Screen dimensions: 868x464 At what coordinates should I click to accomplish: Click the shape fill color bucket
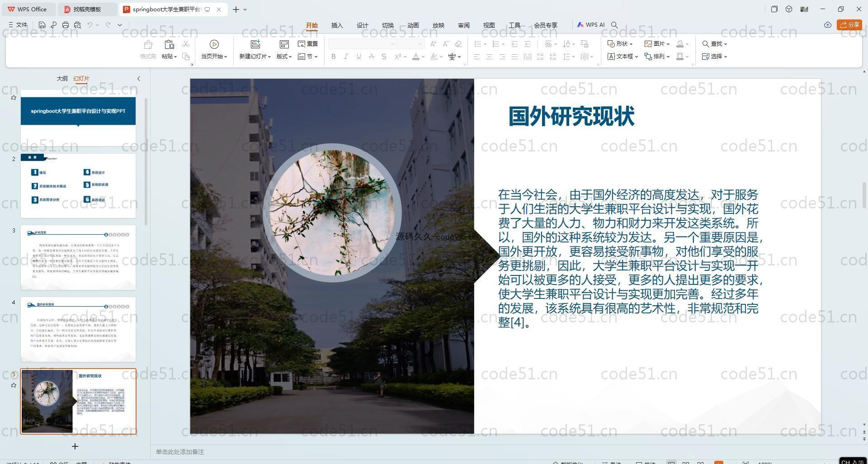click(680, 44)
